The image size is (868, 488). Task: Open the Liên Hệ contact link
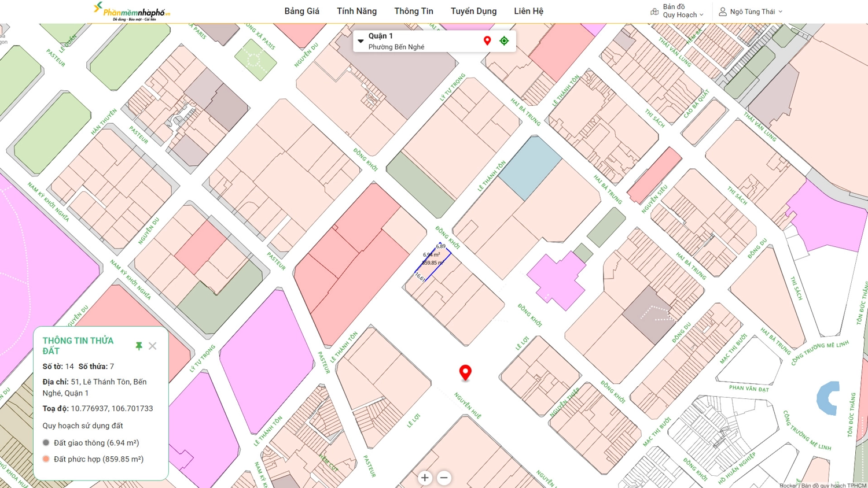point(528,11)
